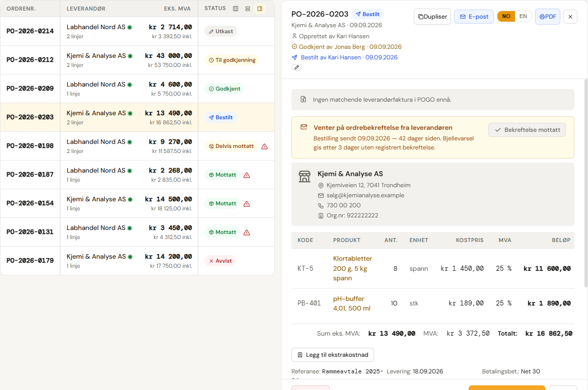This screenshot has width=588, height=390.
Task: Click the warning triangle on row PO-2026-0187
Action: pos(247,175)
